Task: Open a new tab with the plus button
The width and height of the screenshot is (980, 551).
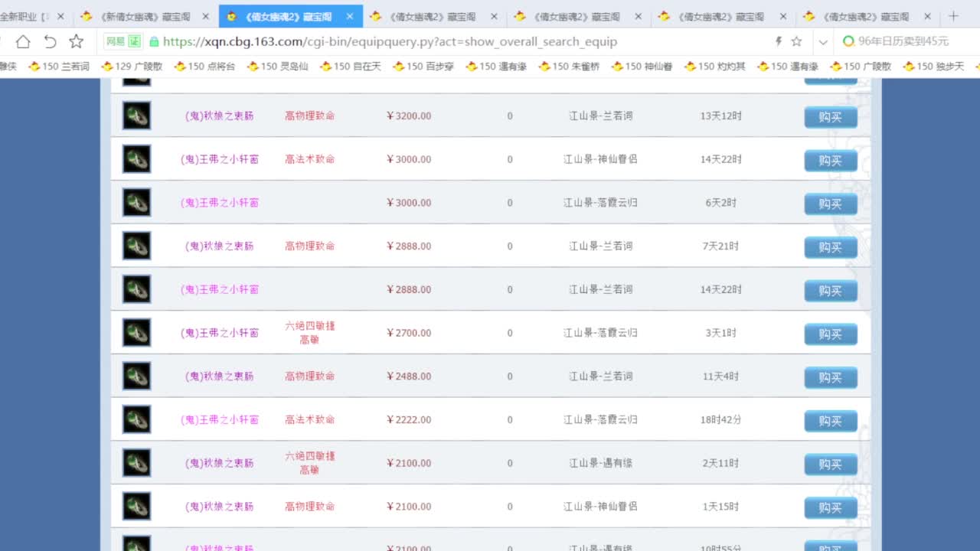Action: [x=954, y=15]
